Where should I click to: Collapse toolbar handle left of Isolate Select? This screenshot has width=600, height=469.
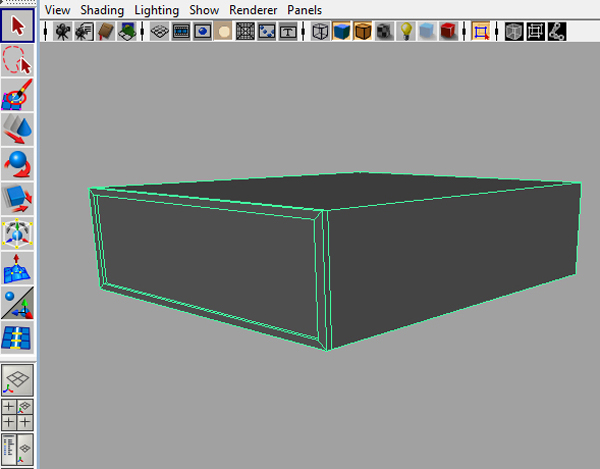464,31
